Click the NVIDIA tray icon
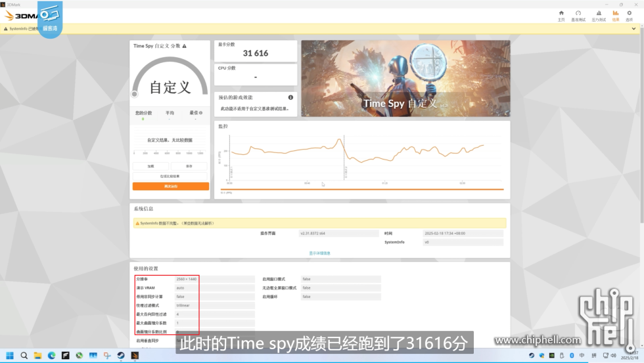The width and height of the screenshot is (644, 363). coord(551,356)
